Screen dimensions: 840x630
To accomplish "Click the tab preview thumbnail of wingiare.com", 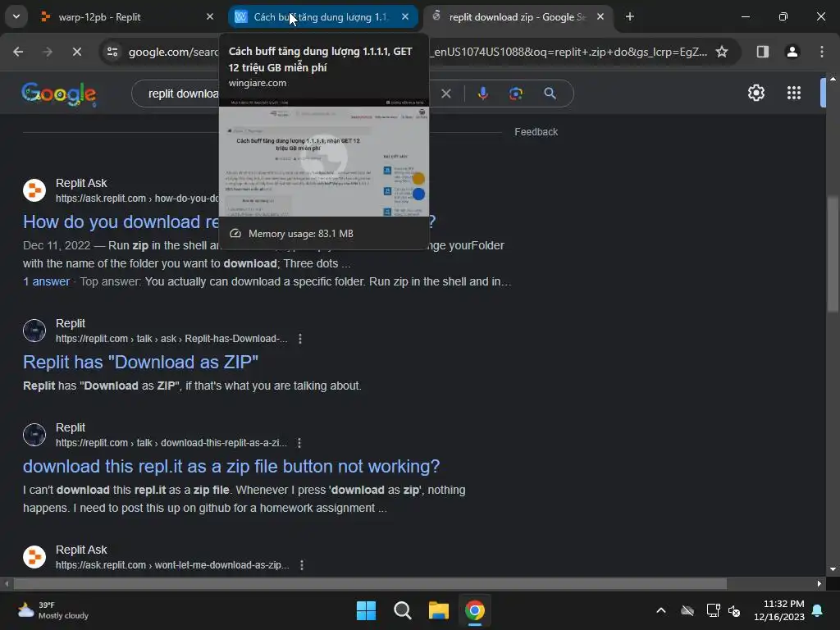I will [x=324, y=157].
